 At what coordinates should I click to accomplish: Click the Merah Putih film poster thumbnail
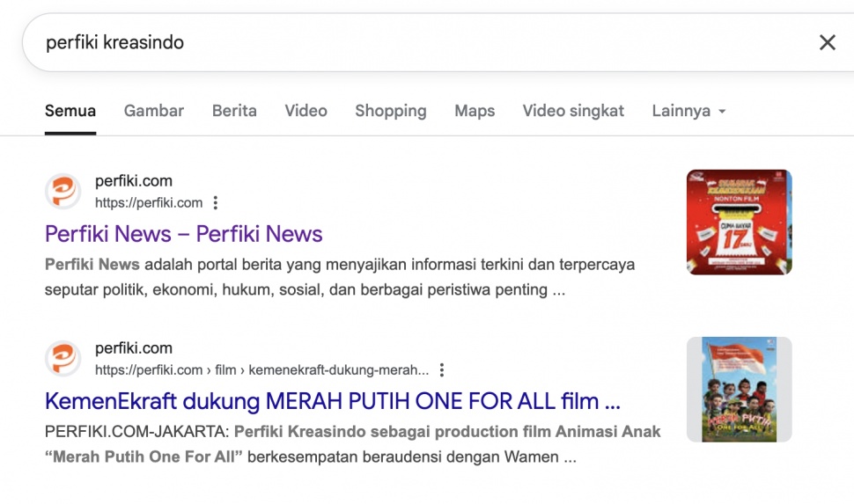[x=739, y=389]
